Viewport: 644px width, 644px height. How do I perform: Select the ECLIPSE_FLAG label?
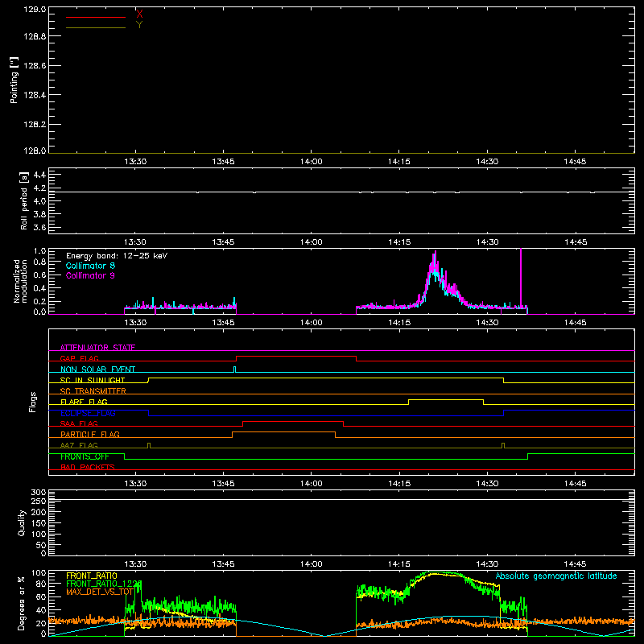(88, 413)
